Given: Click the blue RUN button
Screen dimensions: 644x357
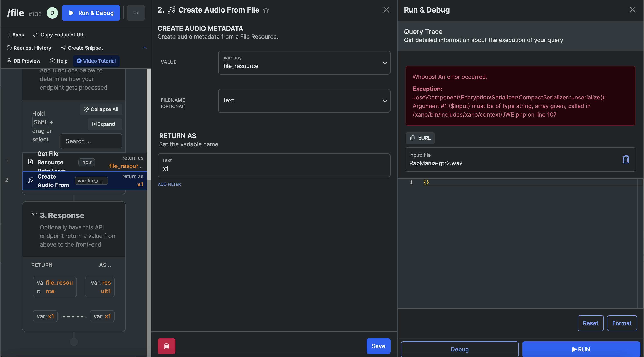Looking at the screenshot, I should click(x=581, y=349).
